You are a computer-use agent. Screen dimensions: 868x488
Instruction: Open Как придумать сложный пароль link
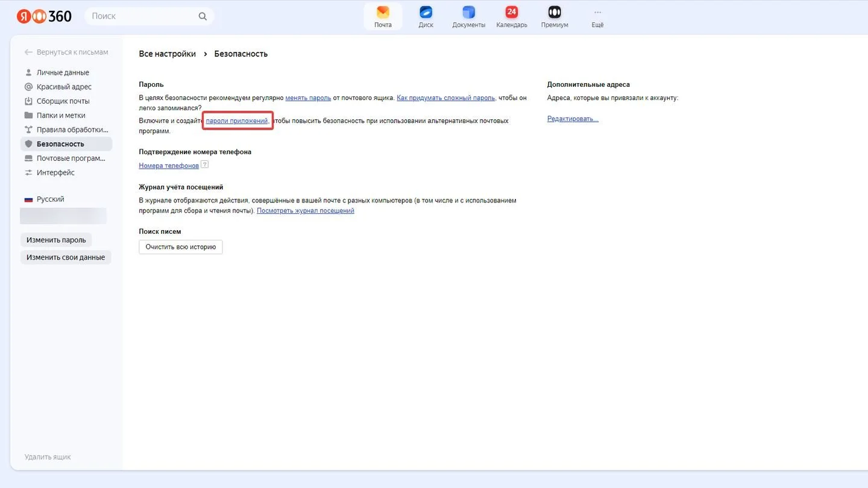coord(446,98)
